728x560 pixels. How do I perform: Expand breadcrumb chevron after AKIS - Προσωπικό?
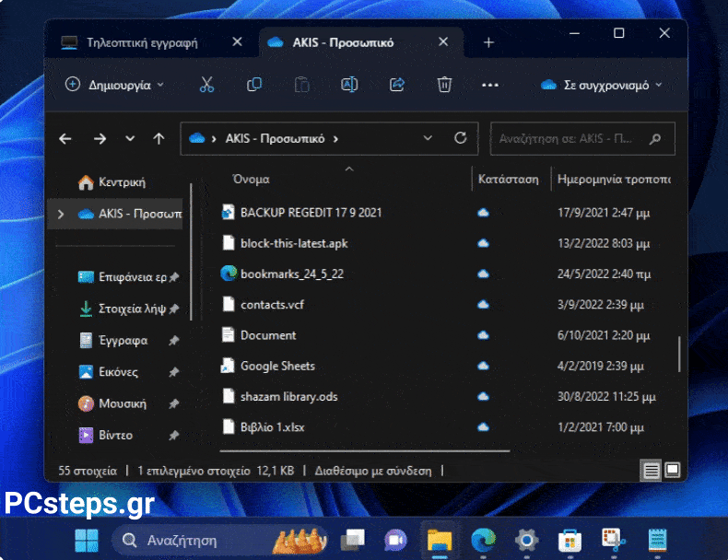(335, 139)
